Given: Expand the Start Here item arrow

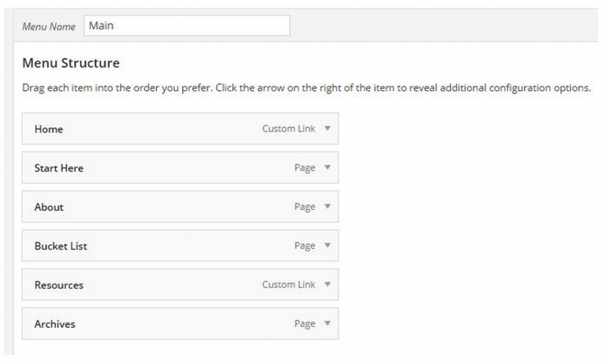Looking at the screenshot, I should pyautogui.click(x=327, y=167).
